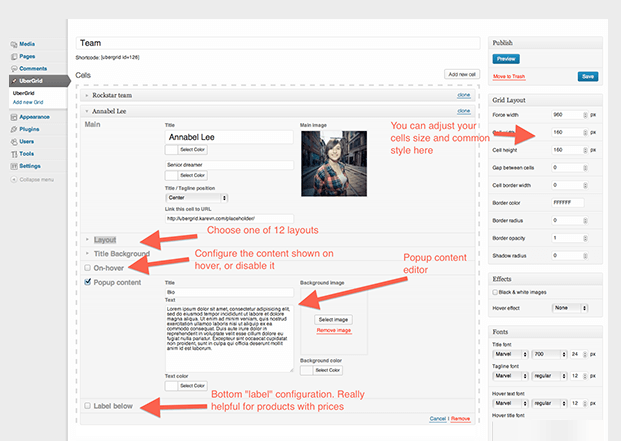Click the Pages sidebar icon
This screenshot has height=441, width=621.
(12, 56)
